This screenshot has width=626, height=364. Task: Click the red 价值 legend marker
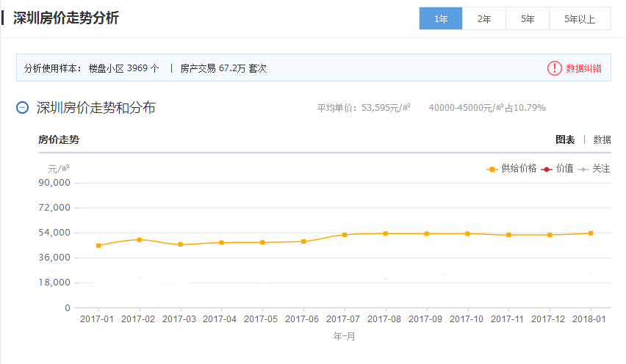point(546,170)
